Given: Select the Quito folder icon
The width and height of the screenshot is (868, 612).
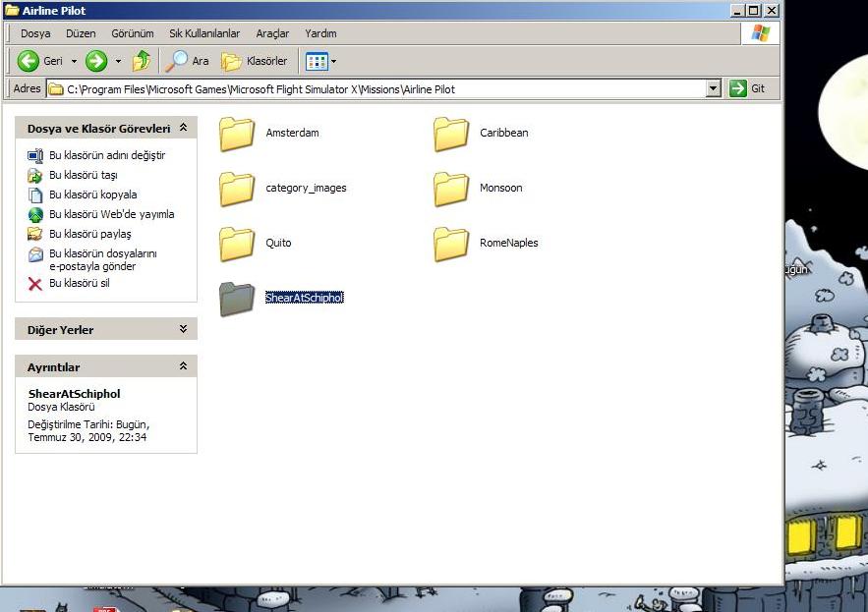Looking at the screenshot, I should 237,244.
